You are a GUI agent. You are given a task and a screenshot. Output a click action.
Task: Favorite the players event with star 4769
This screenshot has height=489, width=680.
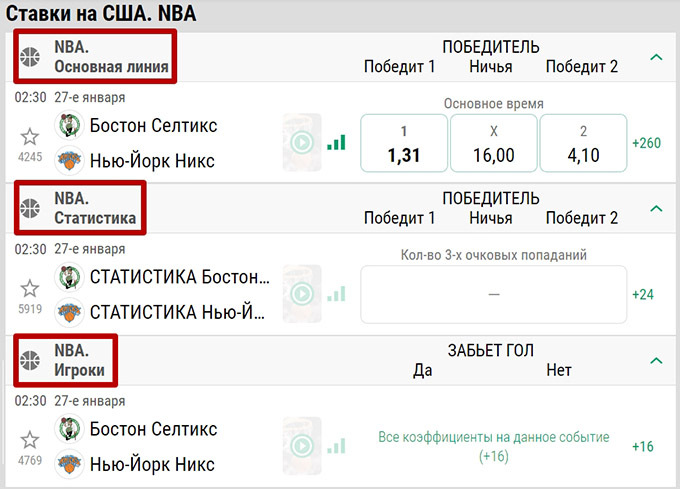pyautogui.click(x=30, y=440)
